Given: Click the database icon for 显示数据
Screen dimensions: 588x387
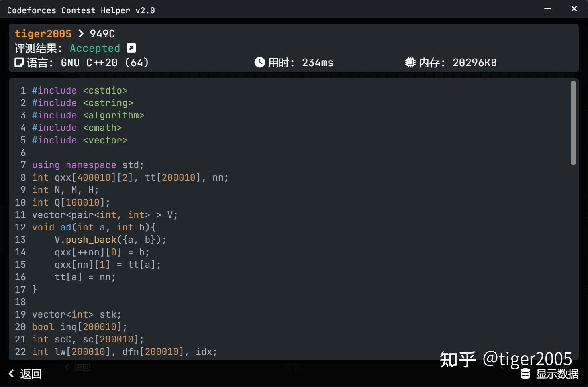Looking at the screenshot, I should (525, 374).
